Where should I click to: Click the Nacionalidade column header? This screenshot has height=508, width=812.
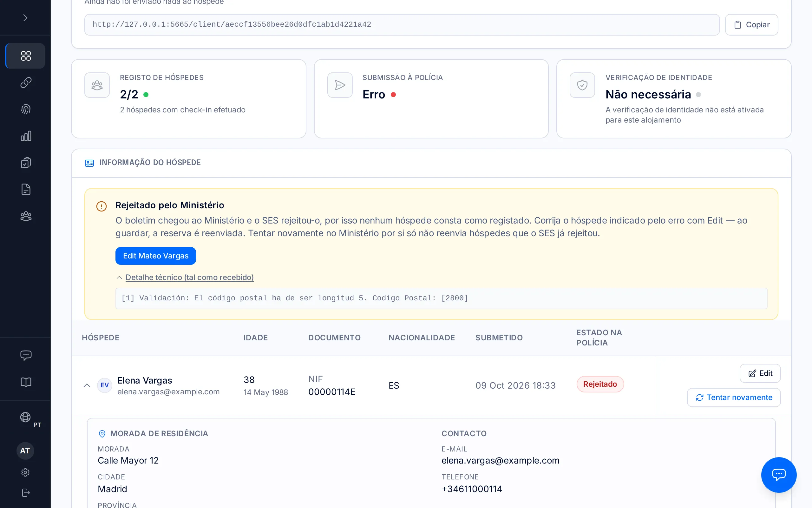pyautogui.click(x=422, y=338)
